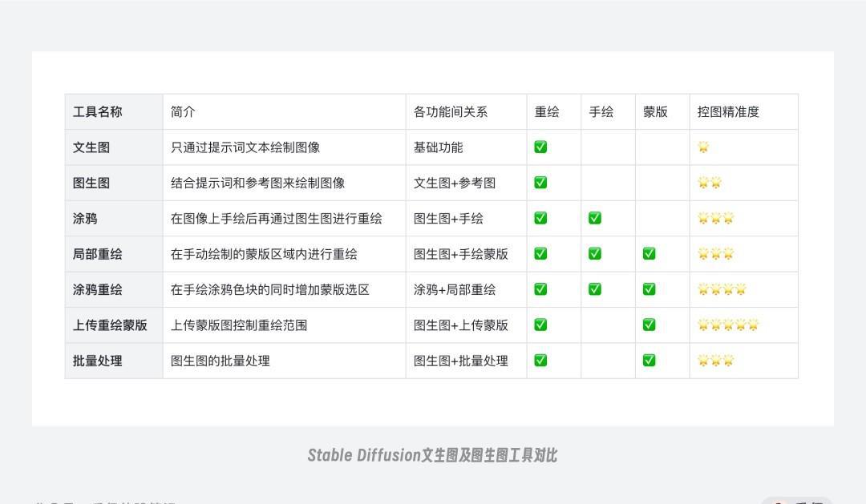Click the four-star rating in 涂鸦重绘 row

point(722,289)
